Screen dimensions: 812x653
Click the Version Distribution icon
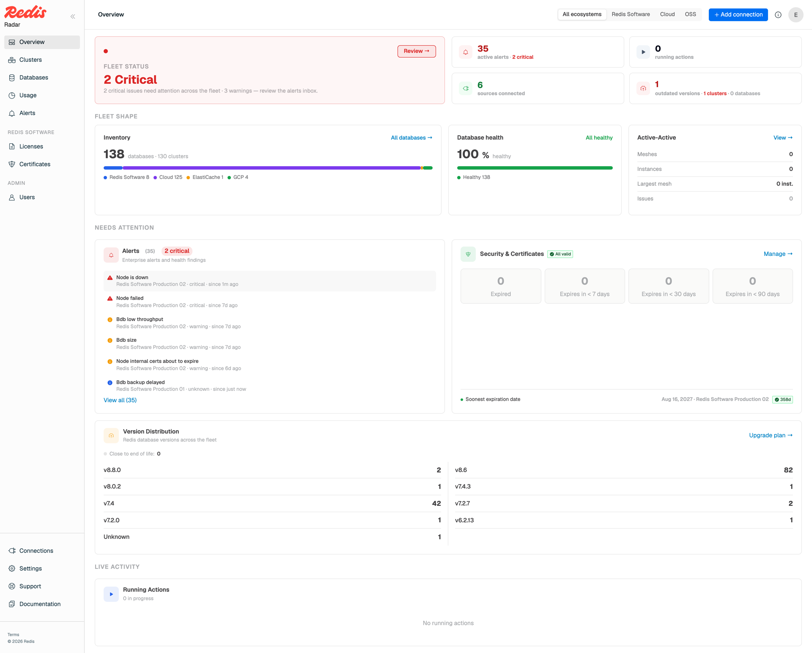click(111, 436)
